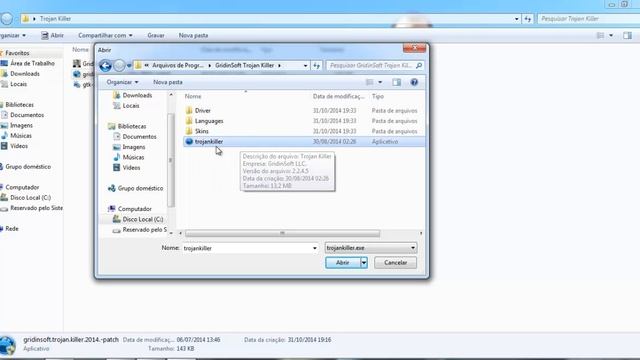Click the horizontal scrollbar in file list

282,233
